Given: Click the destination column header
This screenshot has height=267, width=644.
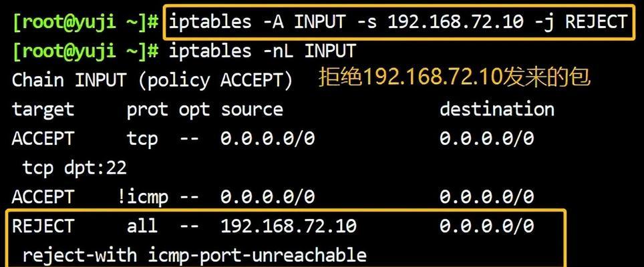Looking at the screenshot, I should point(497,109).
